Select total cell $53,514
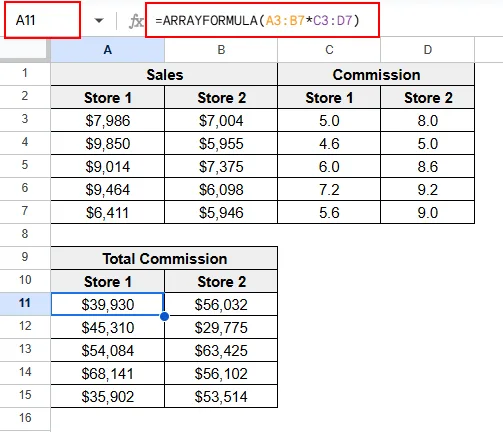 click(x=221, y=396)
